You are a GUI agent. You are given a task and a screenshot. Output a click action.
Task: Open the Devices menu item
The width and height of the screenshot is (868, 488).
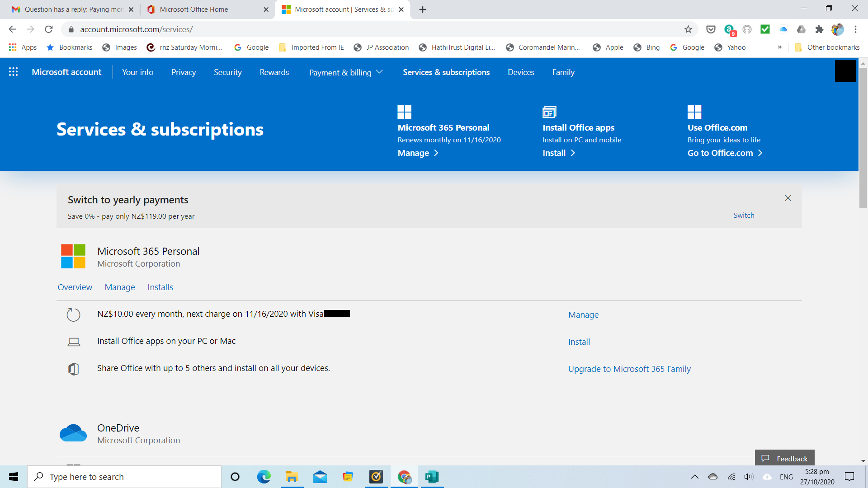coord(521,72)
